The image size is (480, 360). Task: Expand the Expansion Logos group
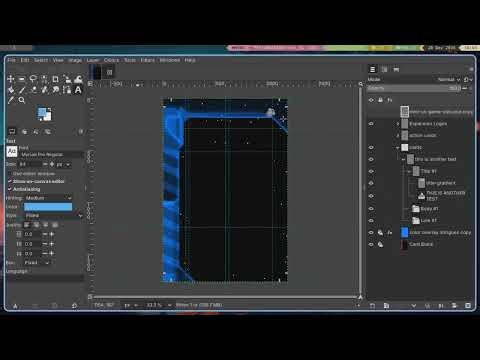click(x=397, y=124)
